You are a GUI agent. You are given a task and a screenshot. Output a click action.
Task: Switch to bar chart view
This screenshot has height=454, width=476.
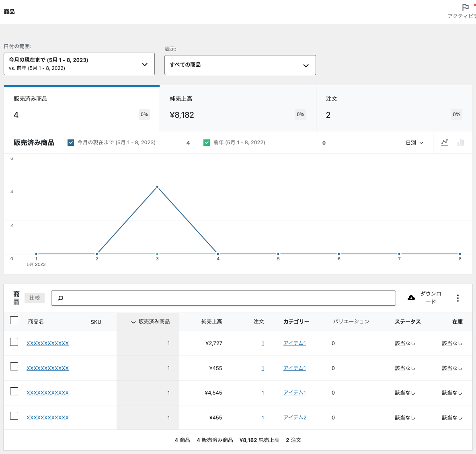(x=461, y=143)
